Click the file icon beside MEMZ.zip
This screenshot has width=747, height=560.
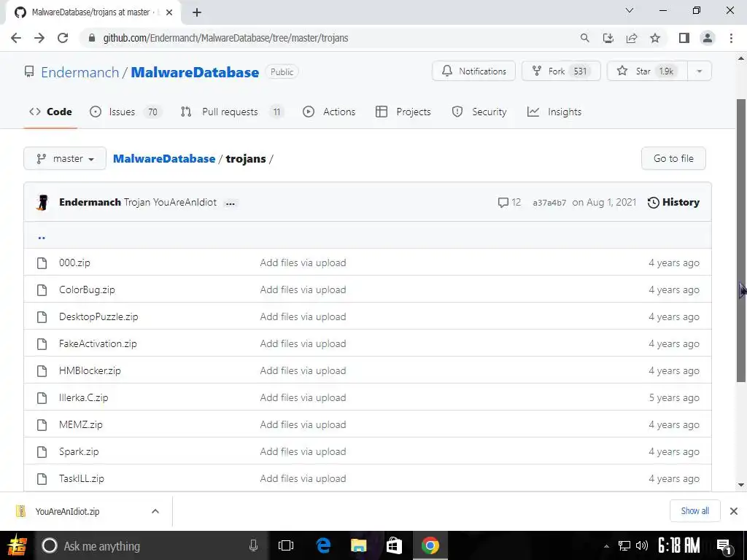[x=42, y=425]
